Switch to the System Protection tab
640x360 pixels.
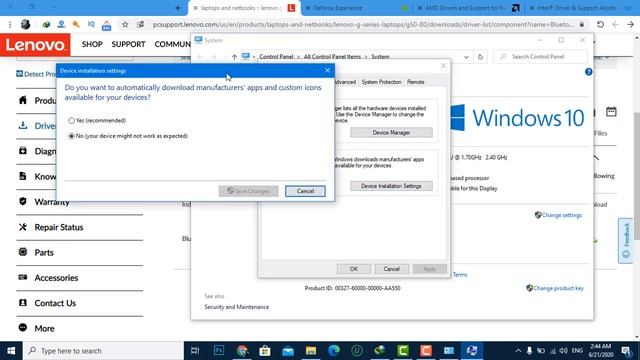381,82
